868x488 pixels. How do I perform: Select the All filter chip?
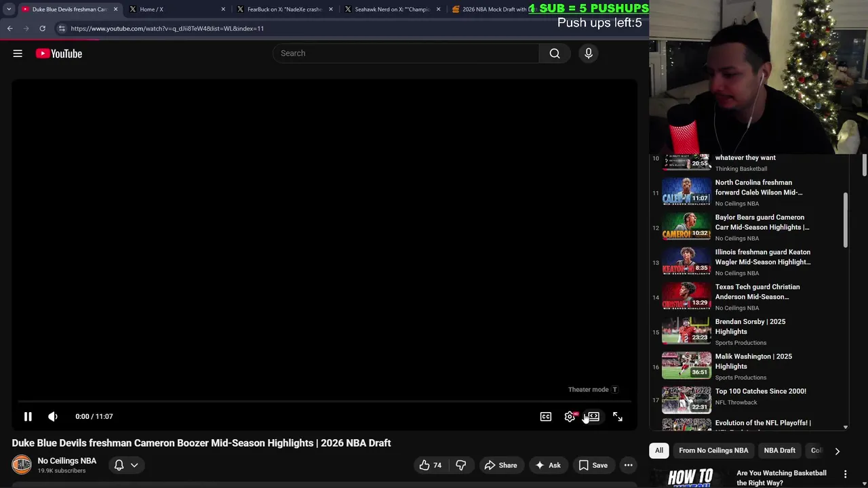coord(659,451)
